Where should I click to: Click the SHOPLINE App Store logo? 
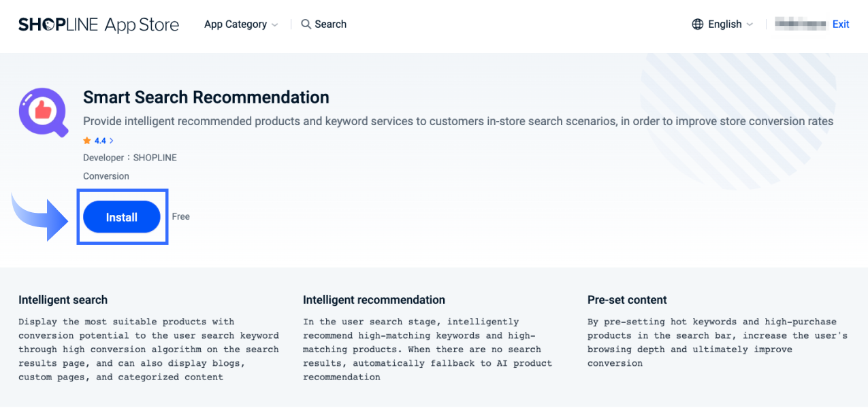[x=99, y=24]
